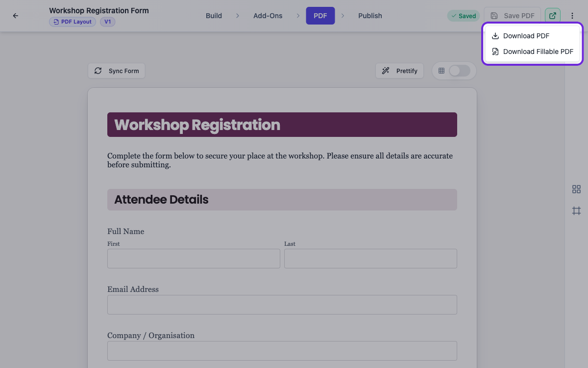Click the grid layout icon in right sidebar
This screenshot has height=368, width=588.
(x=576, y=189)
